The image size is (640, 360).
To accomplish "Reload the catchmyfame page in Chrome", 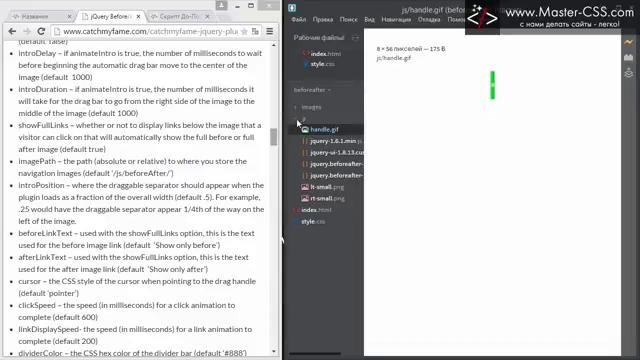I will pos(41,31).
